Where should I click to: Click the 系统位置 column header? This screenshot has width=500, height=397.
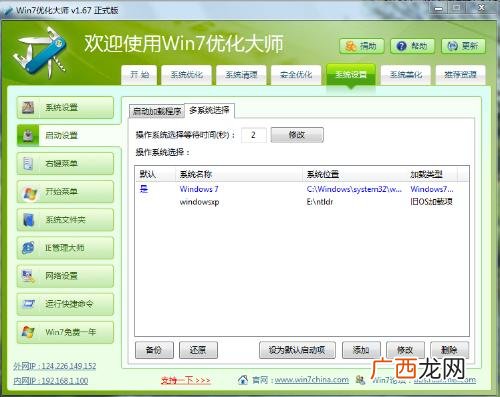pos(354,174)
